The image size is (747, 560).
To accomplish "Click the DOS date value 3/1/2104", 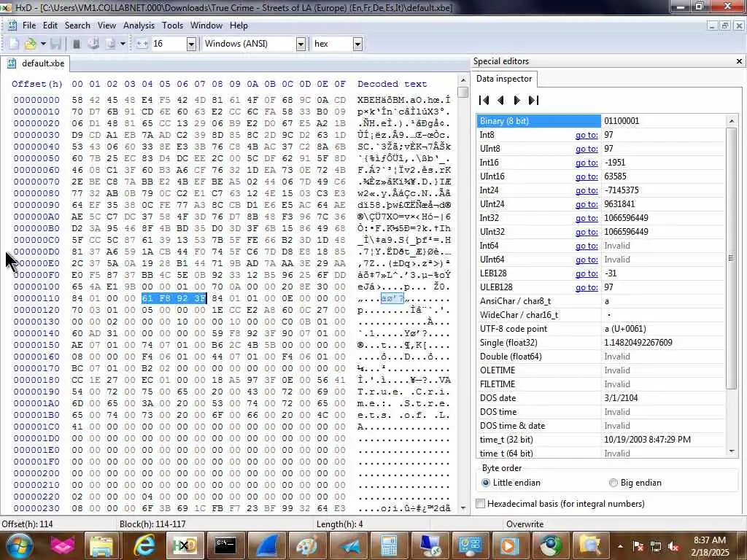I will [621, 397].
